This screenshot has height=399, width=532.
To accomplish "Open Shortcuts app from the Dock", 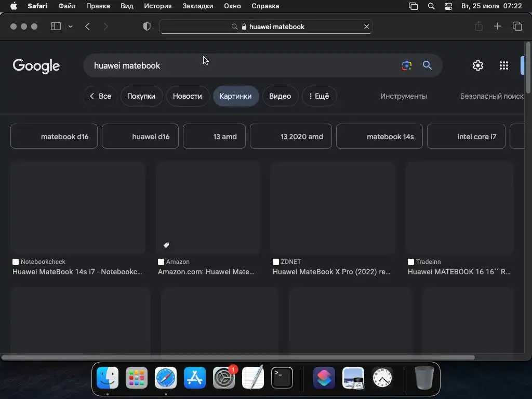I will click(324, 378).
